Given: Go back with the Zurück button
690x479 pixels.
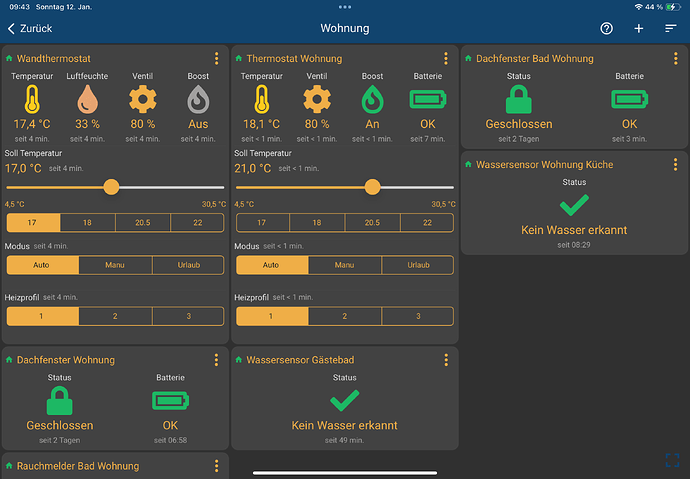Looking at the screenshot, I should coord(30,28).
